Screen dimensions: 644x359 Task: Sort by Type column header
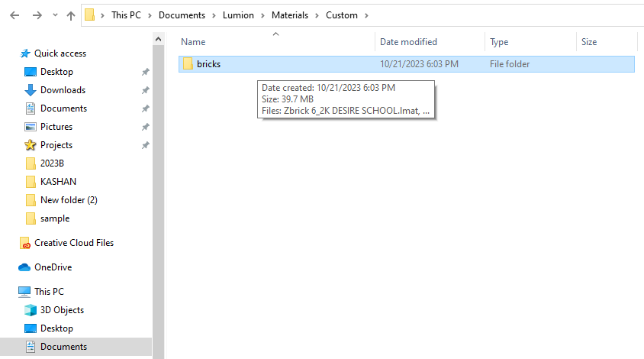pyautogui.click(x=499, y=42)
